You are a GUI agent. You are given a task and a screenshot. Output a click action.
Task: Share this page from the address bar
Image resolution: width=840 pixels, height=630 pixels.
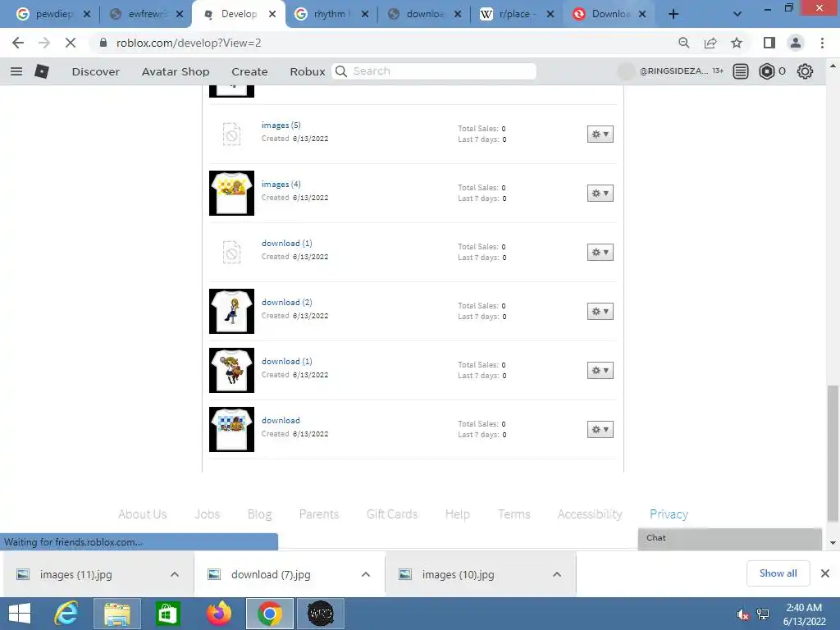tap(710, 43)
